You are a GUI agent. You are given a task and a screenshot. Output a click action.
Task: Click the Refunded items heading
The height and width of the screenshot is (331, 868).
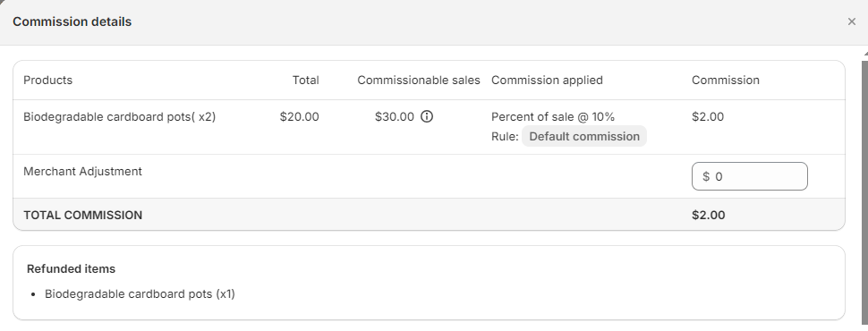[71, 269]
